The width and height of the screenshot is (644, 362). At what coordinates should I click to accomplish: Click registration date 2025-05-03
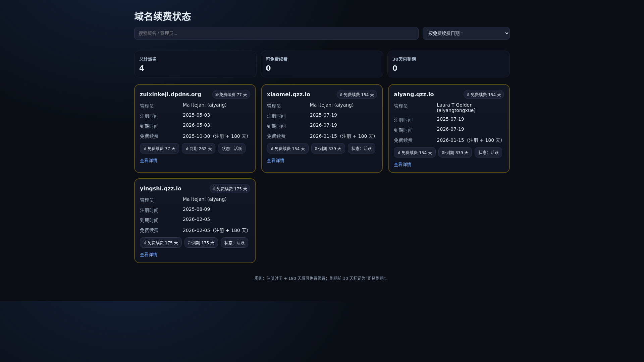(196, 115)
